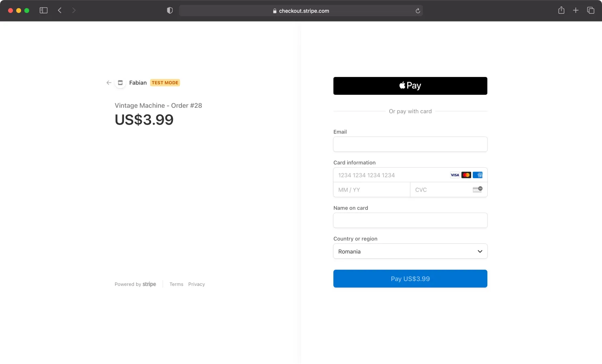Image resolution: width=602 pixels, height=364 pixels.
Task: Open a new browser tab
Action: [x=576, y=11]
